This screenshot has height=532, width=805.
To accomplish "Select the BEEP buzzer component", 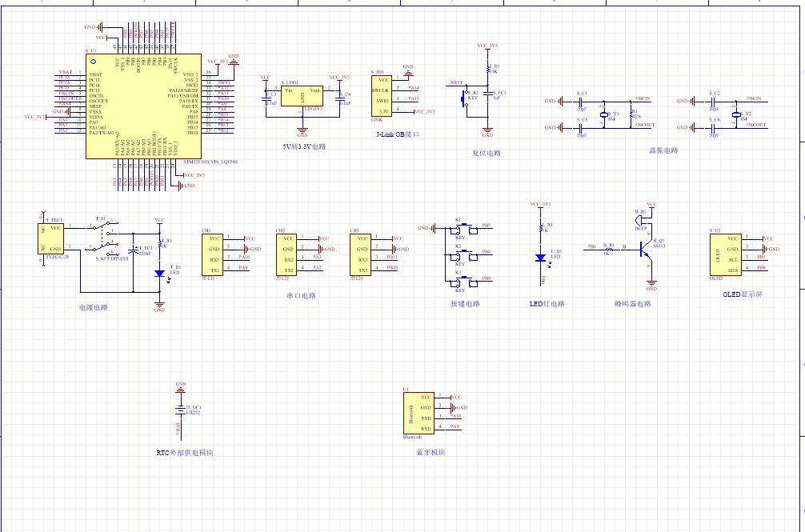I will click(642, 221).
